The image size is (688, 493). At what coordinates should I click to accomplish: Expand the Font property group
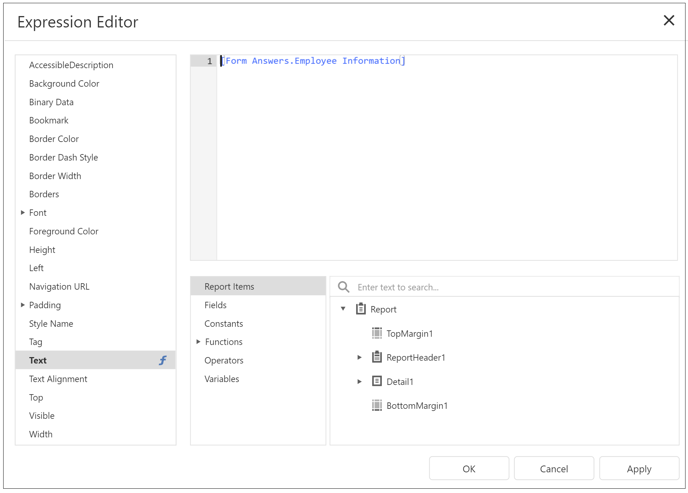pyautogui.click(x=22, y=213)
